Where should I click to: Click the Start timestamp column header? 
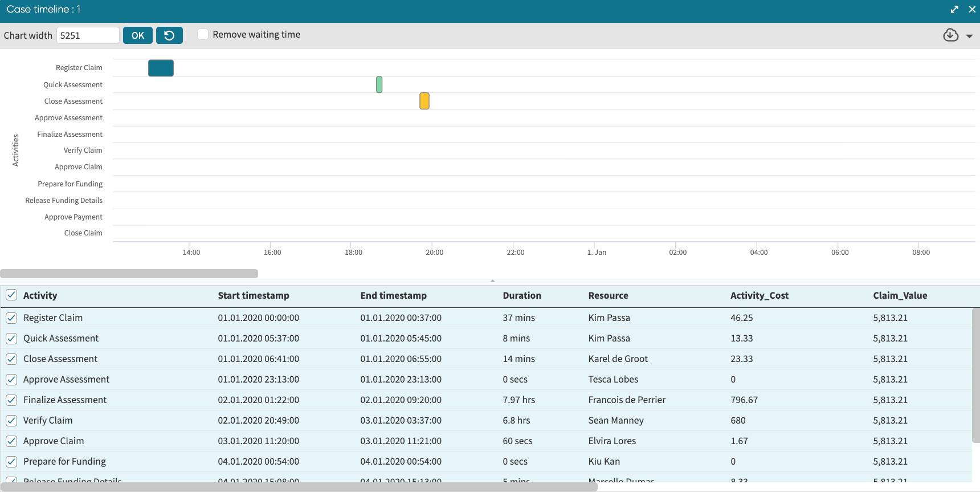click(x=253, y=295)
